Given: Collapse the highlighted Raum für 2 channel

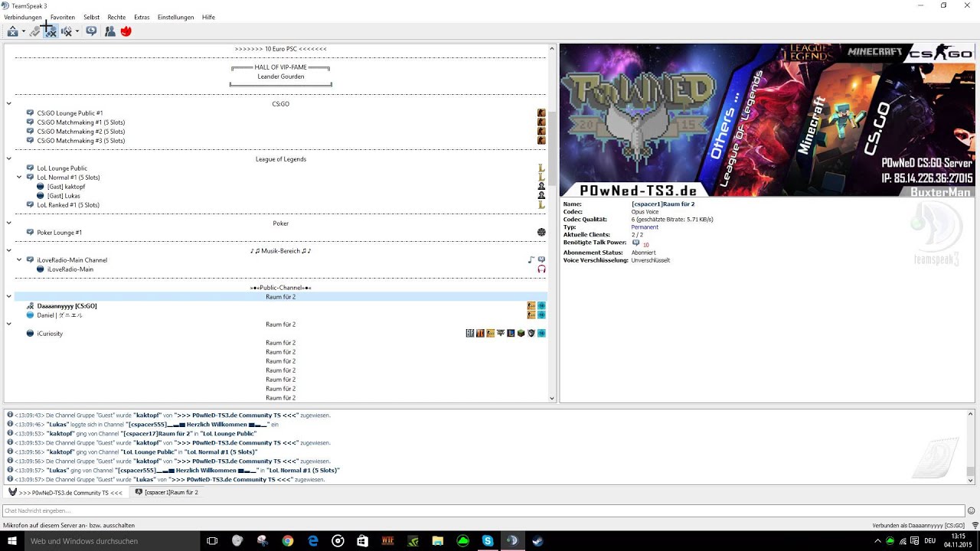Looking at the screenshot, I should (9, 297).
